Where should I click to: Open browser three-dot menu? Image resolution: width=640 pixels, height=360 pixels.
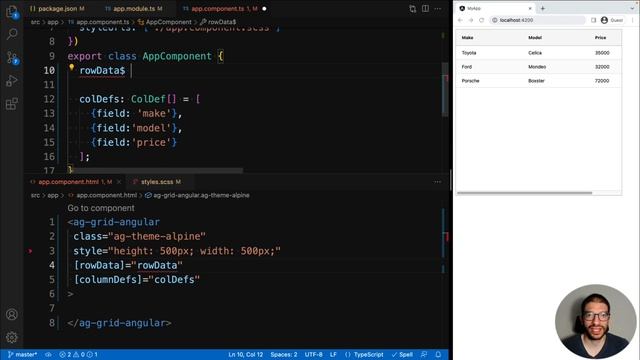pyautogui.click(x=633, y=20)
